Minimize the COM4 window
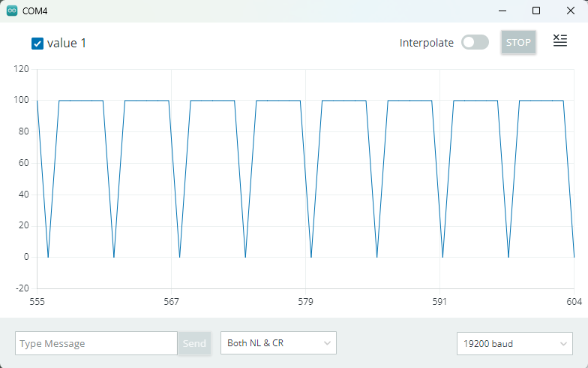This screenshot has height=368, width=588. (502, 11)
